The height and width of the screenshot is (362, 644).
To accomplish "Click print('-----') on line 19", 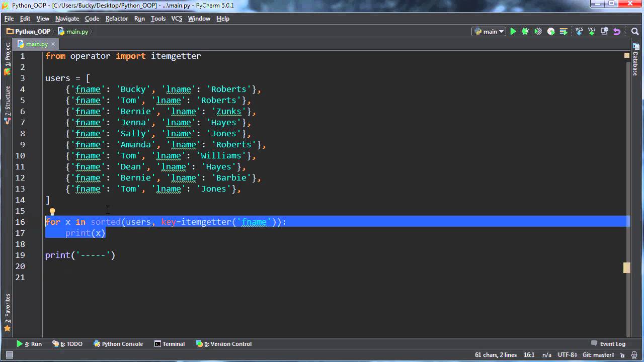I will point(80,255).
